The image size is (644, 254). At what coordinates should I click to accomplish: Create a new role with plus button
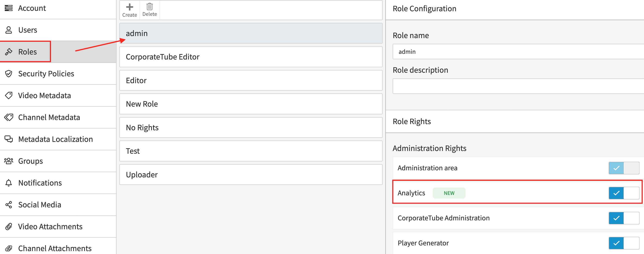tap(129, 10)
